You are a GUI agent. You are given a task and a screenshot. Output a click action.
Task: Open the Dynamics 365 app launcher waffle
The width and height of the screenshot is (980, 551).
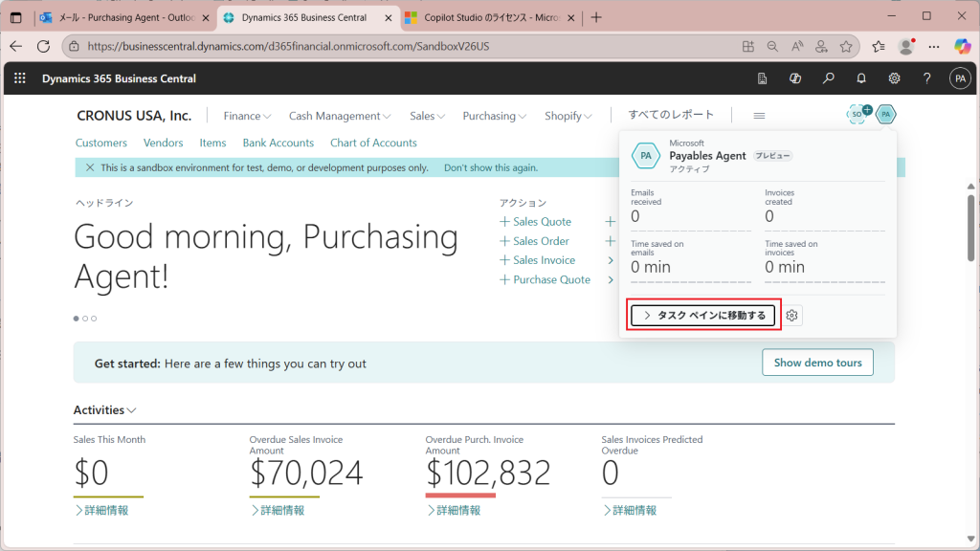pos(20,78)
